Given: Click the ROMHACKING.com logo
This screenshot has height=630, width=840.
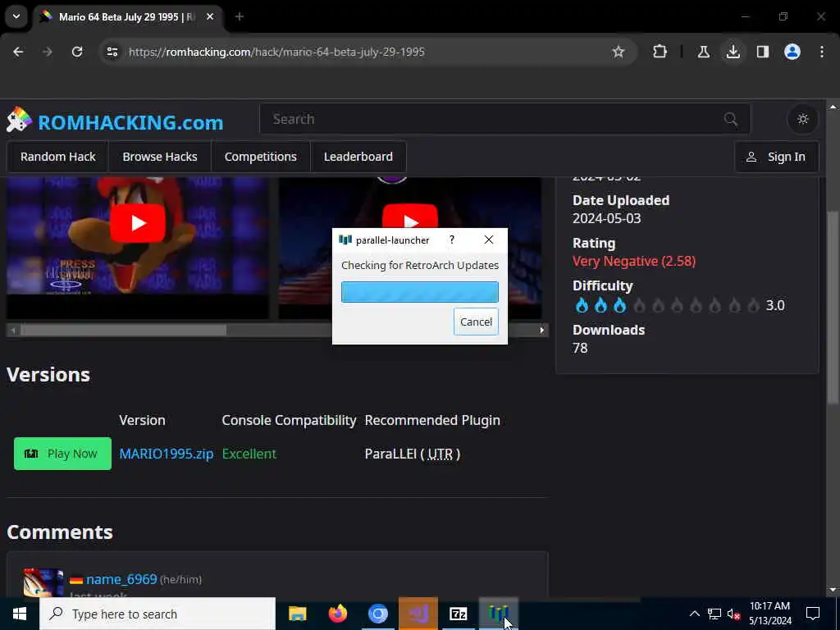Looking at the screenshot, I should tap(115, 121).
